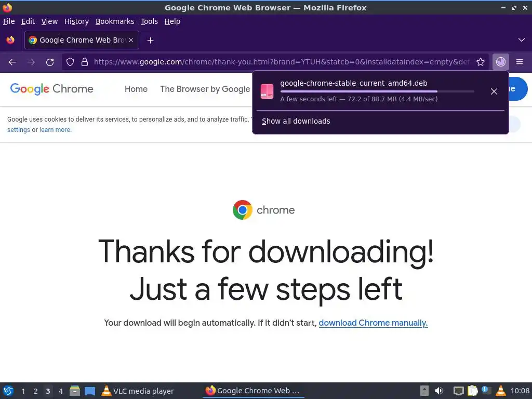View site security padlock info
Viewport: 532px width, 399px height.
(x=85, y=62)
